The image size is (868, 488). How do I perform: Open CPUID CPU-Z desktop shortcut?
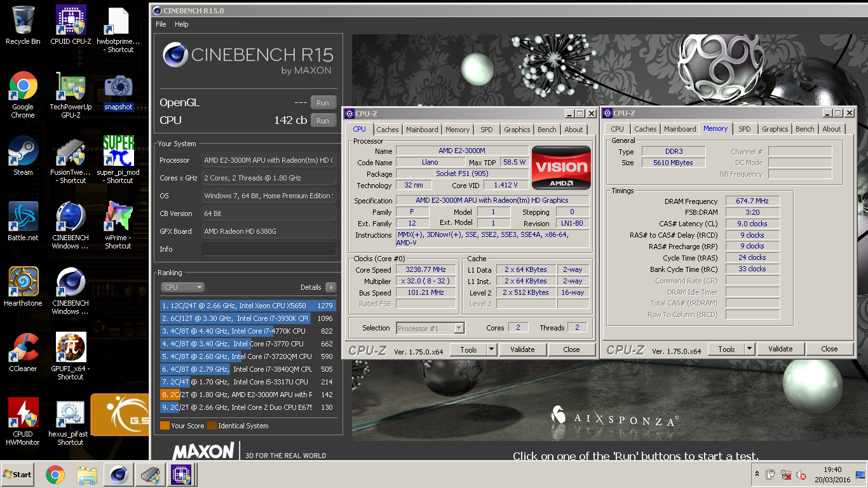[x=71, y=25]
